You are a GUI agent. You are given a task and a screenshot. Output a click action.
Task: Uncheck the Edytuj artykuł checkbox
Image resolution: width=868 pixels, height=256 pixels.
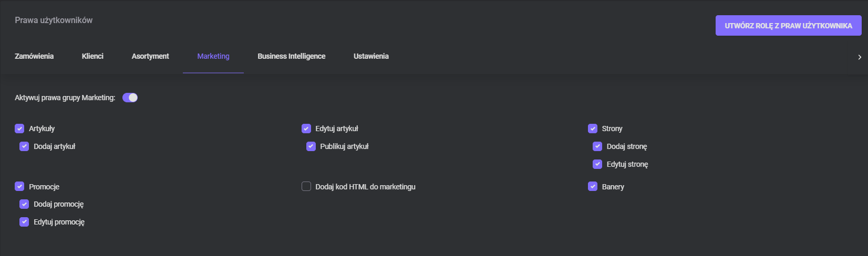point(306,129)
